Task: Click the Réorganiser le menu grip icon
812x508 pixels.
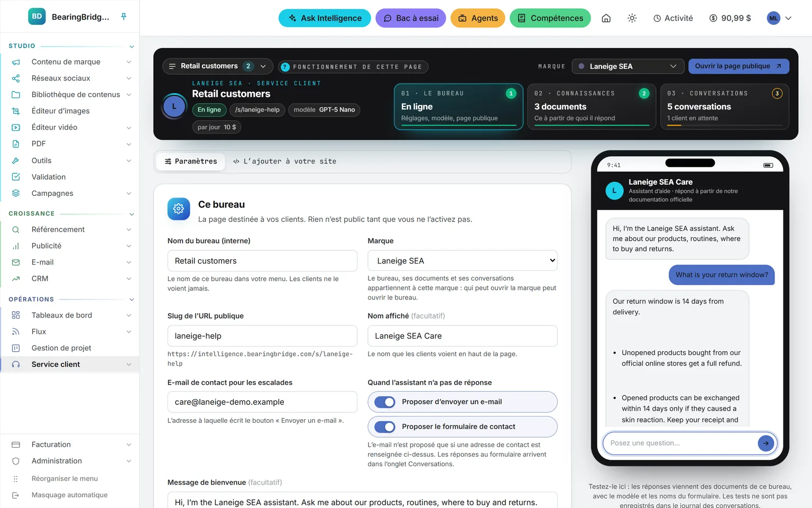Action: pyautogui.click(x=16, y=479)
